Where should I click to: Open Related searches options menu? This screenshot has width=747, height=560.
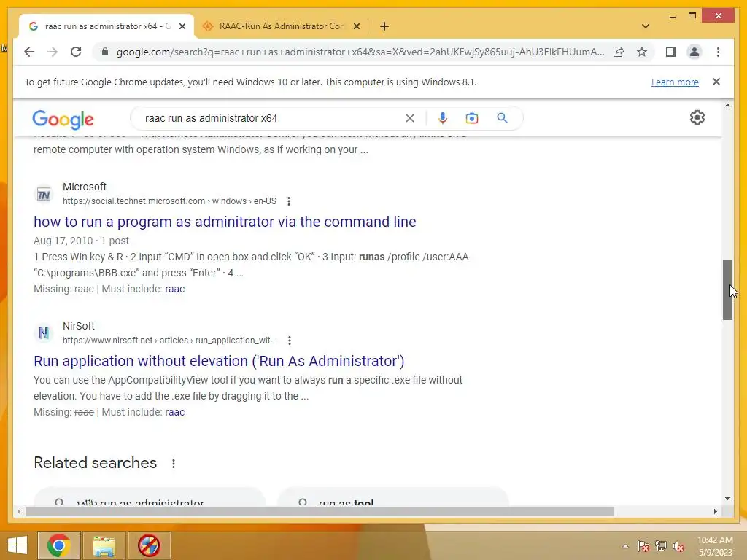[x=174, y=464]
